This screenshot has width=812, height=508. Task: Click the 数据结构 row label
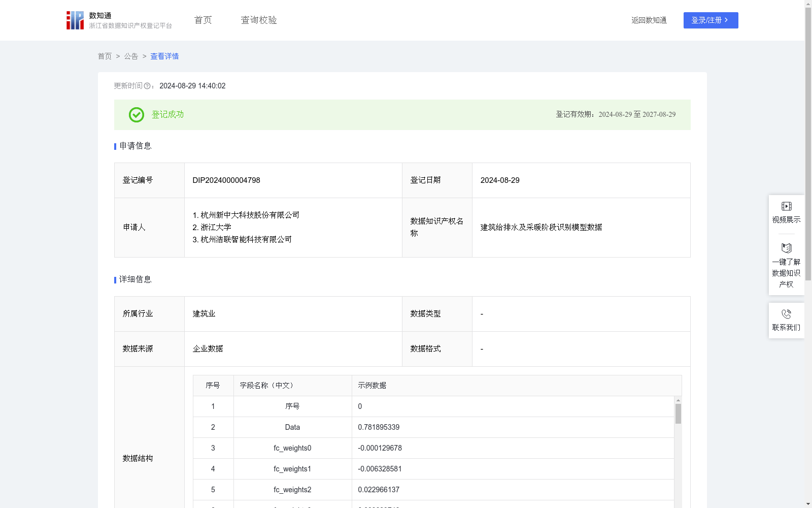(x=138, y=459)
